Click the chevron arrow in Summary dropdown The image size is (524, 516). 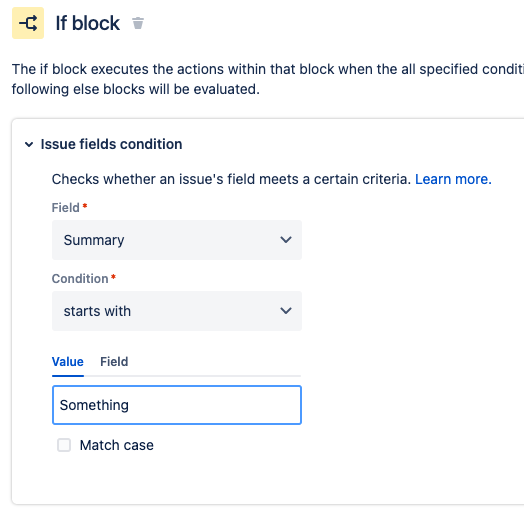point(286,240)
